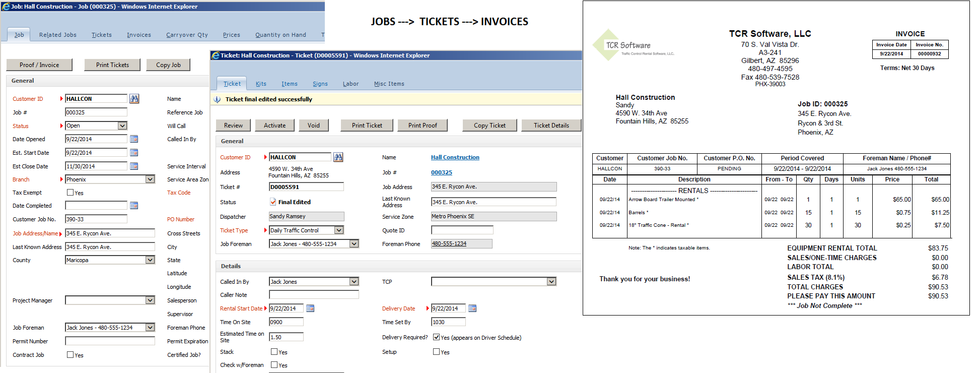Open Customer ID lookup in Ticket window
Image resolution: width=980 pixels, height=373 pixels.
click(x=338, y=157)
